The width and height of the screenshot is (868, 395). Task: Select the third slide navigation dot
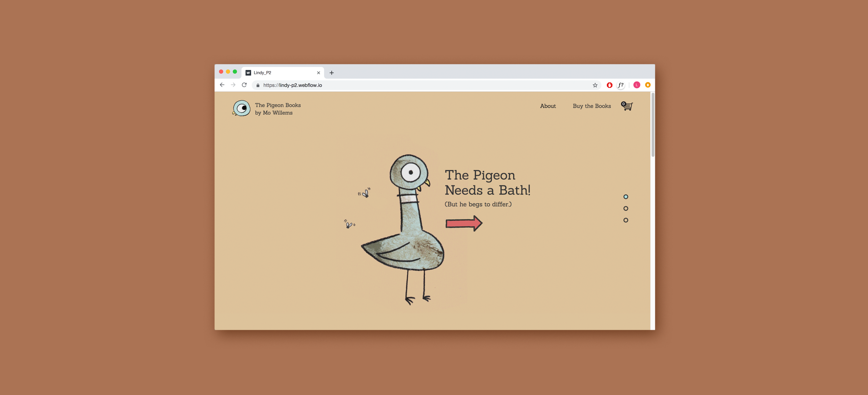(x=626, y=220)
